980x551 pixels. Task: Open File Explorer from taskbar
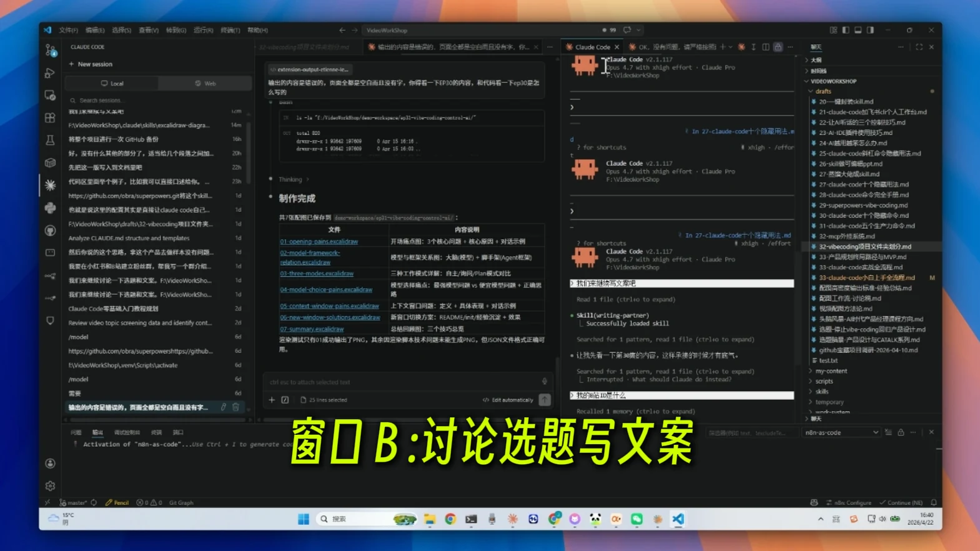(430, 519)
